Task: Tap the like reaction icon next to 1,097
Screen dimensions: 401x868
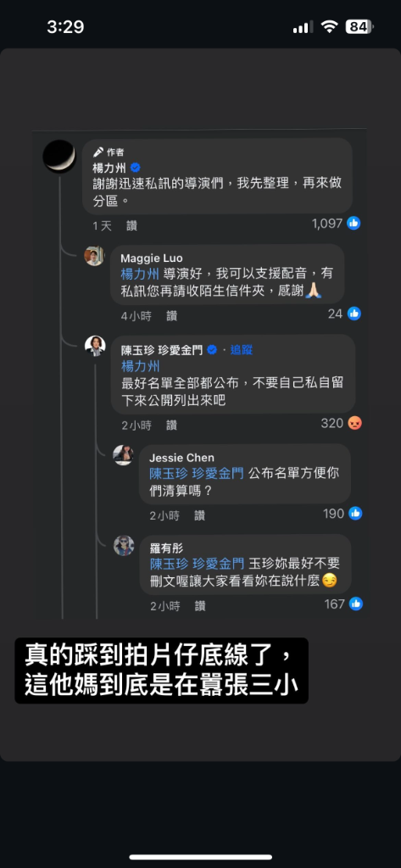Action: click(354, 223)
